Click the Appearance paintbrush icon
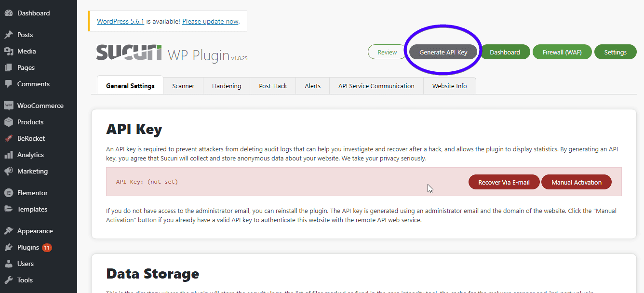This screenshot has height=293, width=644. (x=8, y=231)
